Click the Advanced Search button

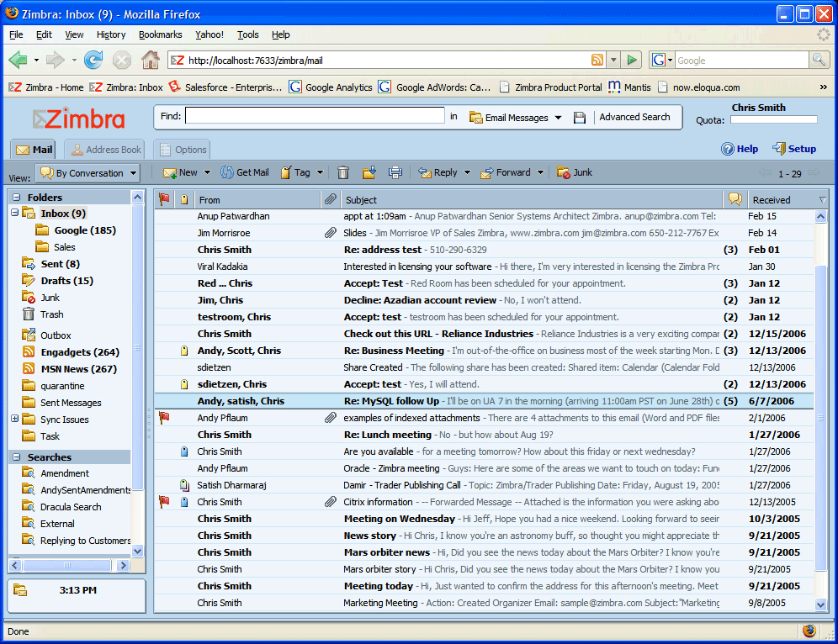coord(634,117)
